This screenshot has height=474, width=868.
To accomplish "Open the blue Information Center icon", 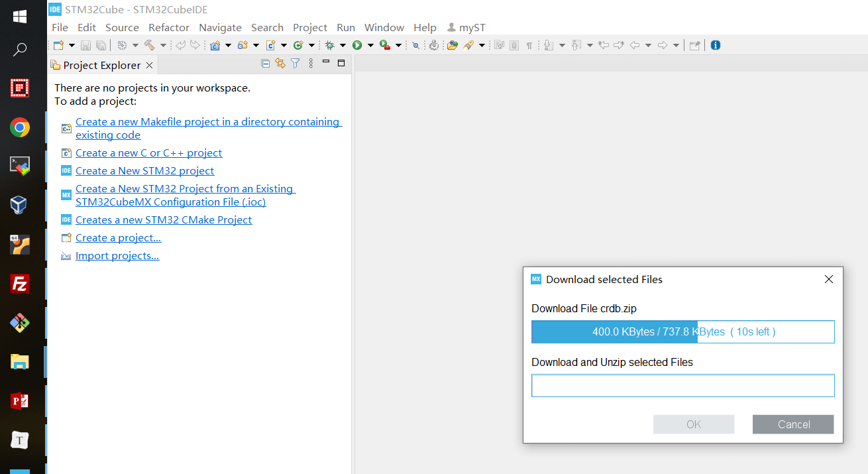I will [x=716, y=45].
